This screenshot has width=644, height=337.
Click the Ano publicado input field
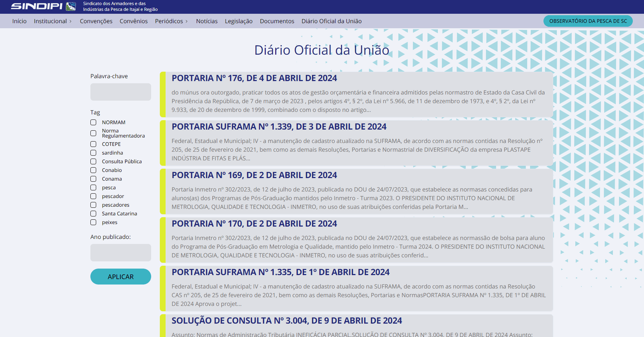(x=120, y=253)
